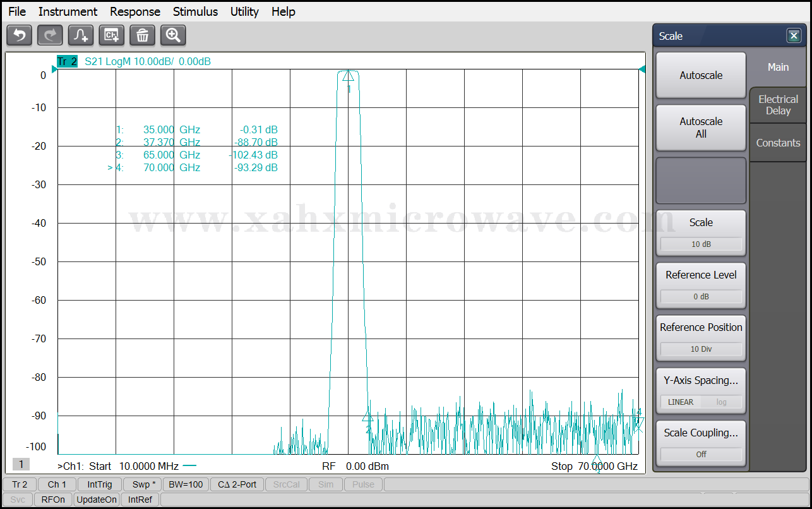Click window number 1 indicator
Screen dimensions: 812x509
[21, 464]
